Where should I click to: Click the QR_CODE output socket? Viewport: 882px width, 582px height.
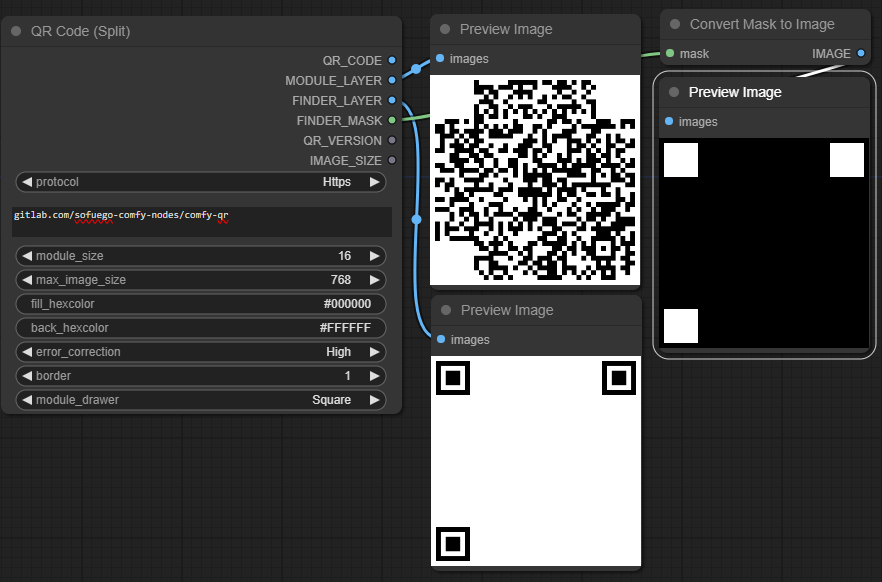point(392,60)
